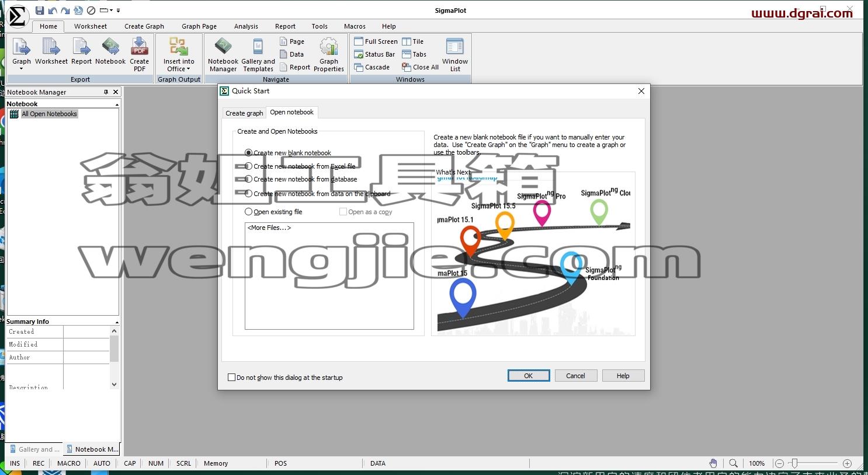Open the Customize Quick Access Toolbar arrow
The width and height of the screenshot is (868, 475).
click(x=118, y=11)
